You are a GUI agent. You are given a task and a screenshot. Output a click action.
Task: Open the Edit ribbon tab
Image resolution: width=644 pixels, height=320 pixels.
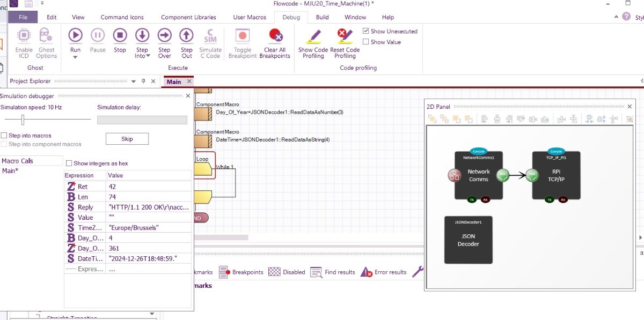point(52,17)
